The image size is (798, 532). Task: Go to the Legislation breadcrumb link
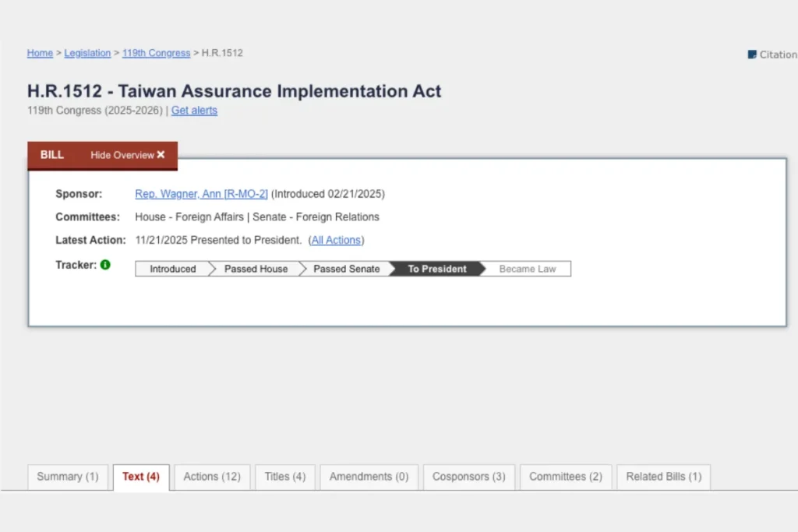87,53
